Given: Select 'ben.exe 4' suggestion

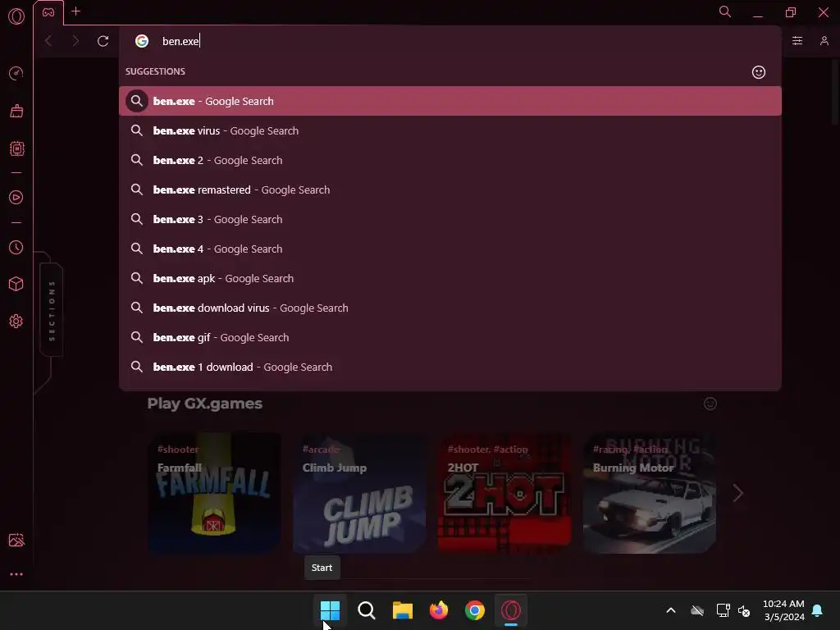Looking at the screenshot, I should click(x=450, y=249).
